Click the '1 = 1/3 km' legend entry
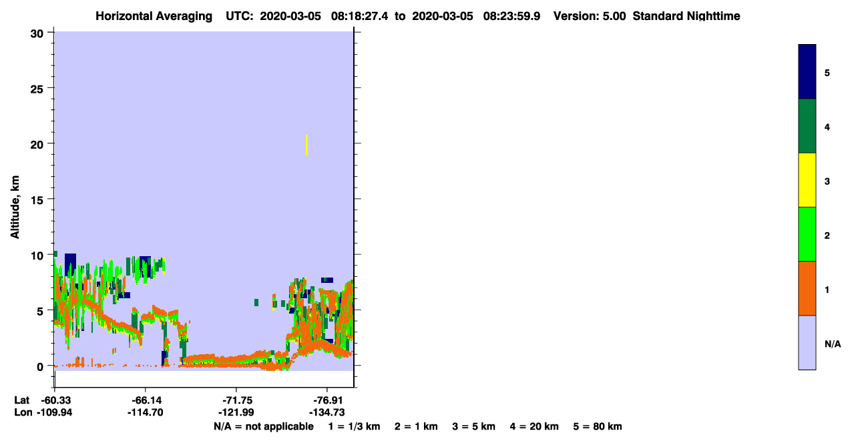868x445 pixels. click(354, 426)
